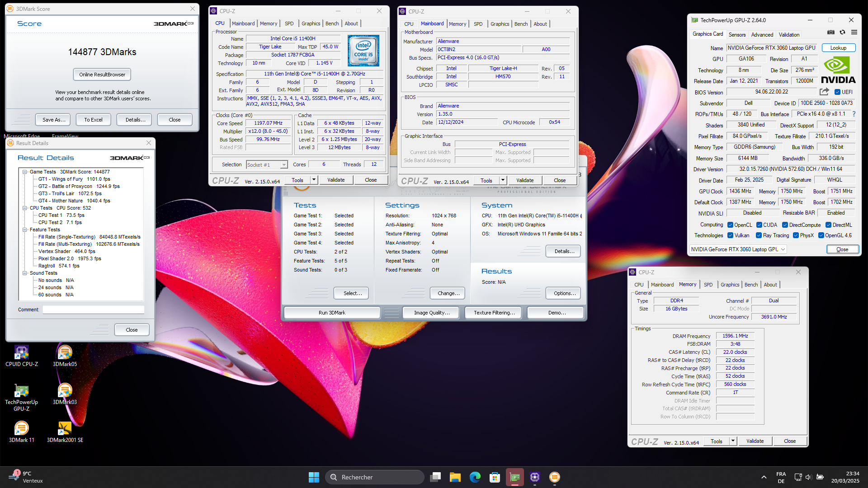The height and width of the screenshot is (488, 868).
Task: Open Tools dropdown arrow in CPU-Z Mainboard window
Action: point(503,180)
